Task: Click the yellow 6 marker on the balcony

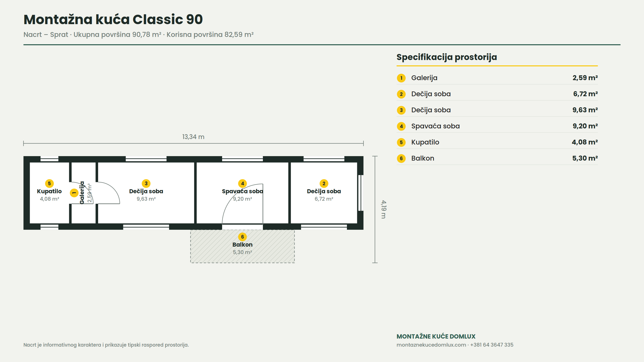Action: (x=243, y=237)
